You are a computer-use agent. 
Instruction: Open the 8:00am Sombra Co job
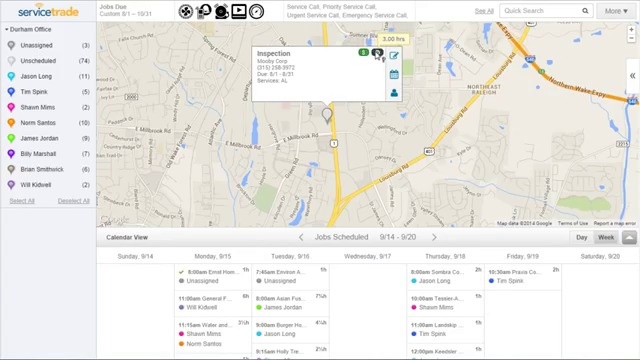(446, 276)
